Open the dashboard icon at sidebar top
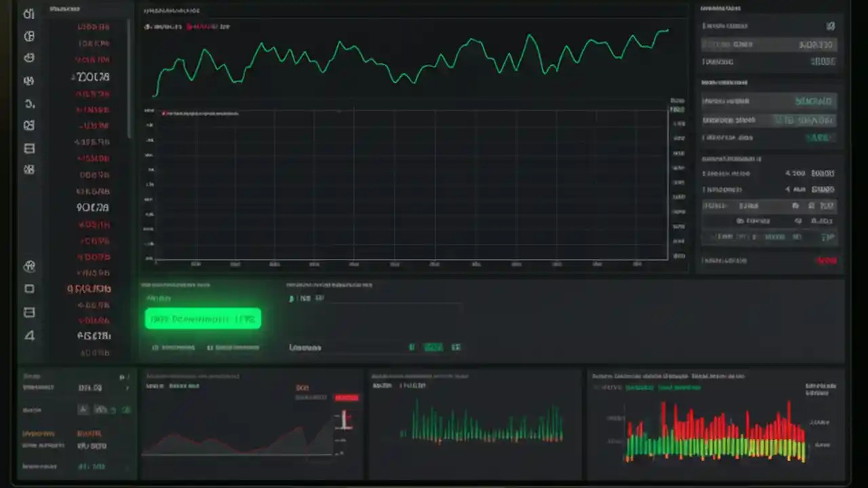The width and height of the screenshot is (868, 488). pyautogui.click(x=28, y=14)
